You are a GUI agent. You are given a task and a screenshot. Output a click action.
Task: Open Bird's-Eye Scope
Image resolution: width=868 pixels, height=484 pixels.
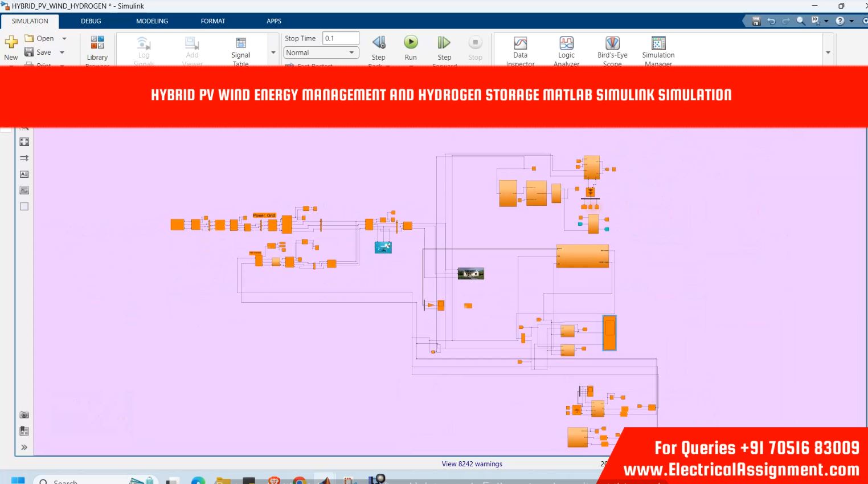612,48
